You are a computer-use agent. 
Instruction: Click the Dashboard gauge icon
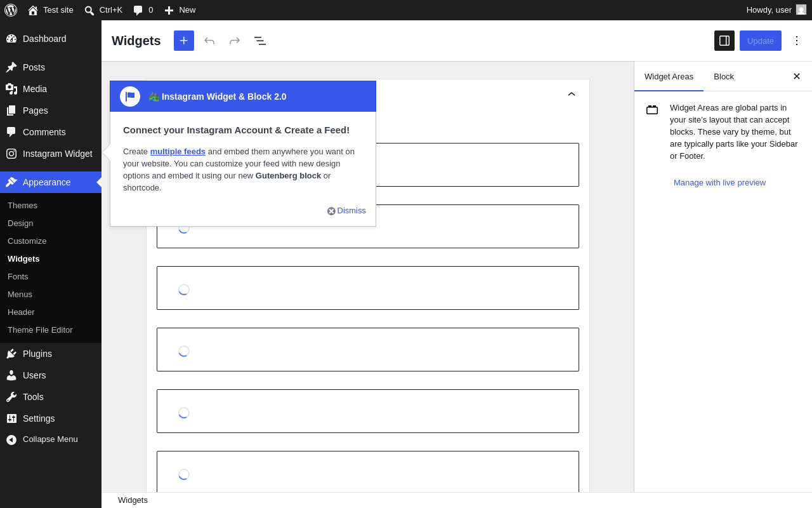(11, 39)
